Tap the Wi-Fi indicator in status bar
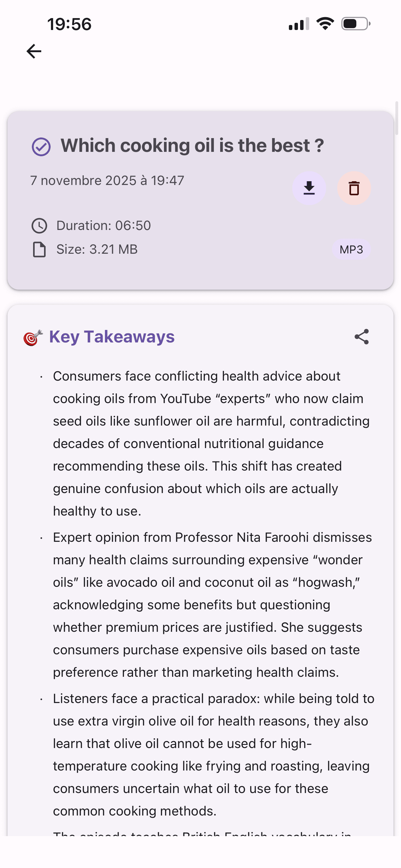The image size is (401, 868). pos(325,24)
